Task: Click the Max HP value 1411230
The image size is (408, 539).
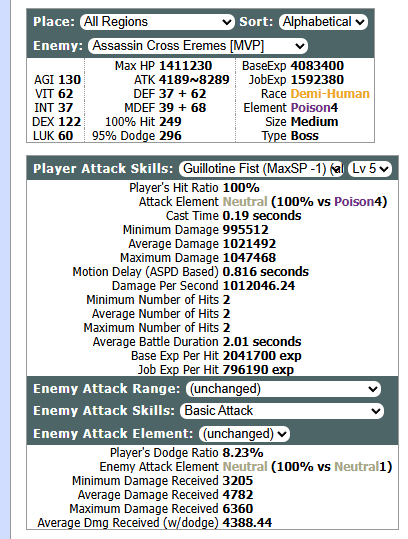Action: click(x=186, y=66)
